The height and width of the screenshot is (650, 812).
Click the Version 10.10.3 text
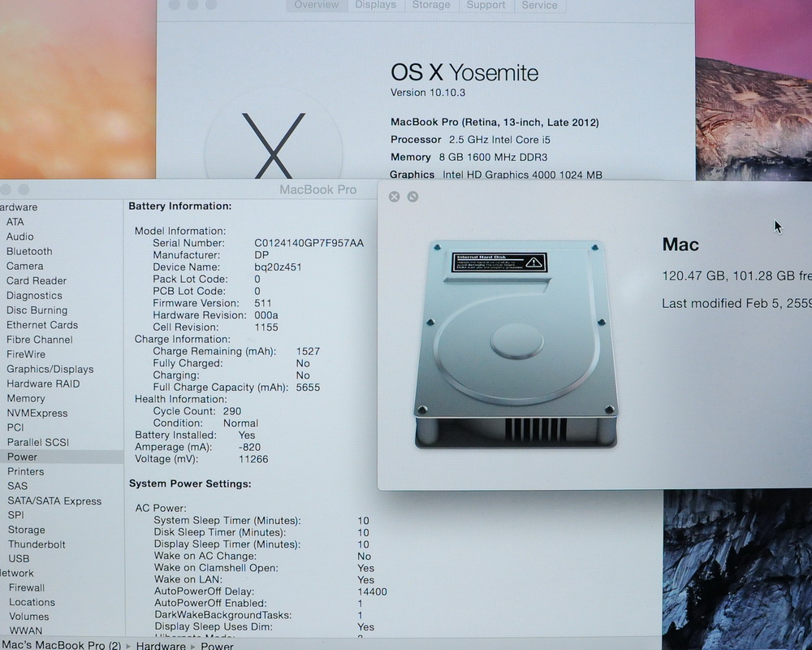click(428, 93)
